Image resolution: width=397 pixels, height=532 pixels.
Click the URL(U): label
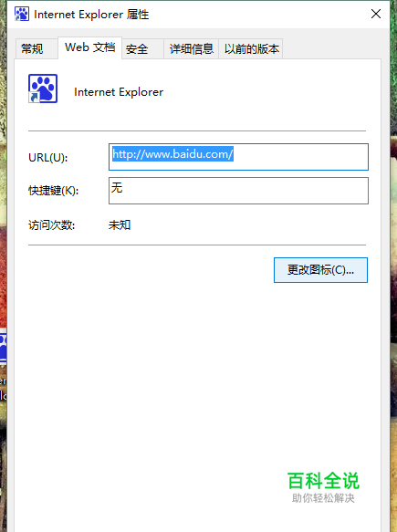[48, 158]
